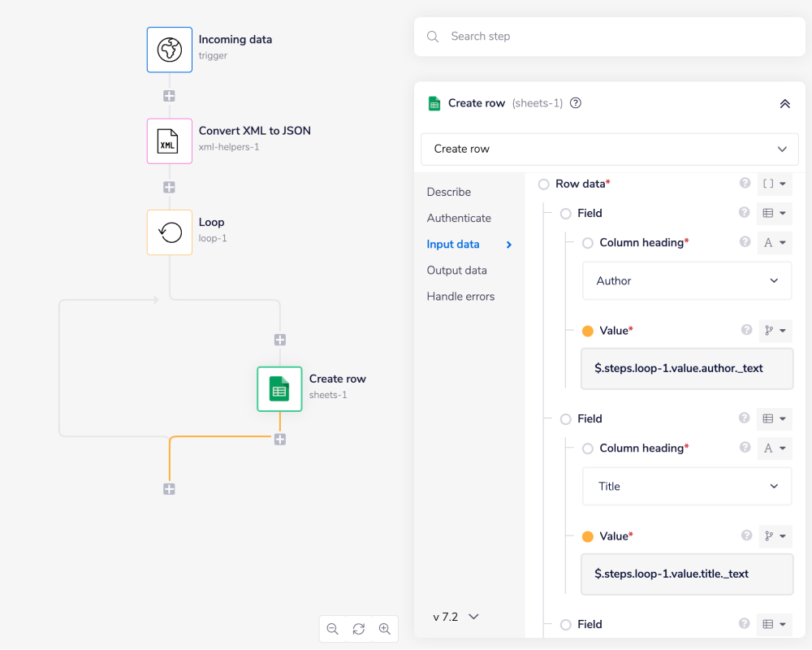
Task: Open the Create row operation dropdown
Action: (x=609, y=149)
